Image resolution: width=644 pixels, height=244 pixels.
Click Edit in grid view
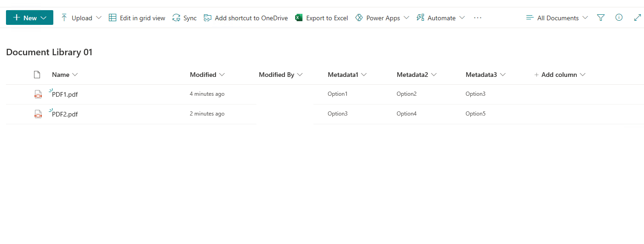point(137,18)
